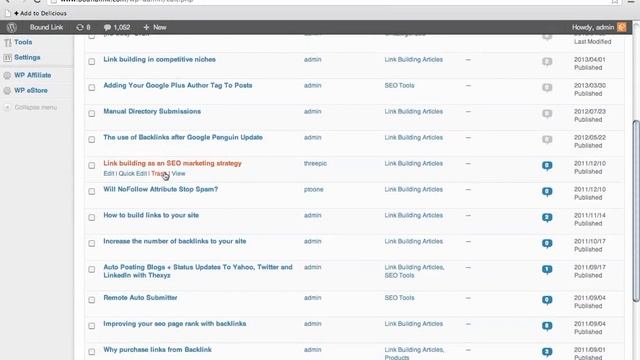This screenshot has width=640, height=360.
Task: Check the Improving your seo page rank row
Action: (x=92, y=326)
